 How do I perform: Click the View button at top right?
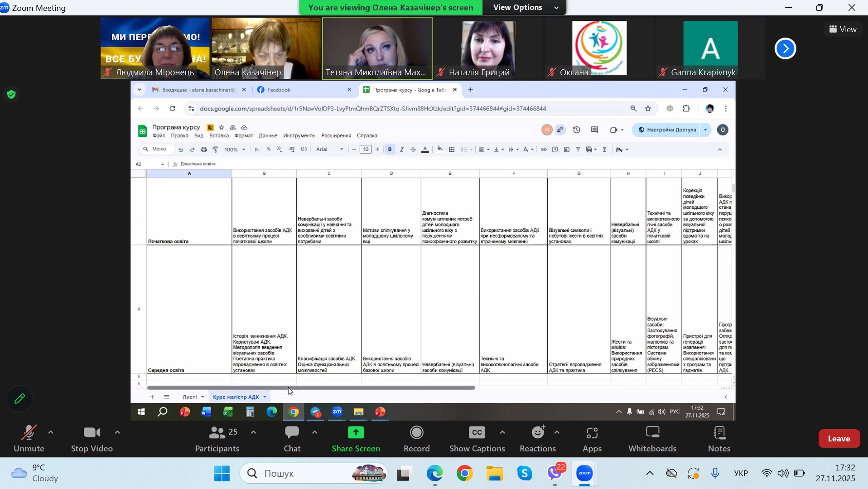[x=843, y=29]
